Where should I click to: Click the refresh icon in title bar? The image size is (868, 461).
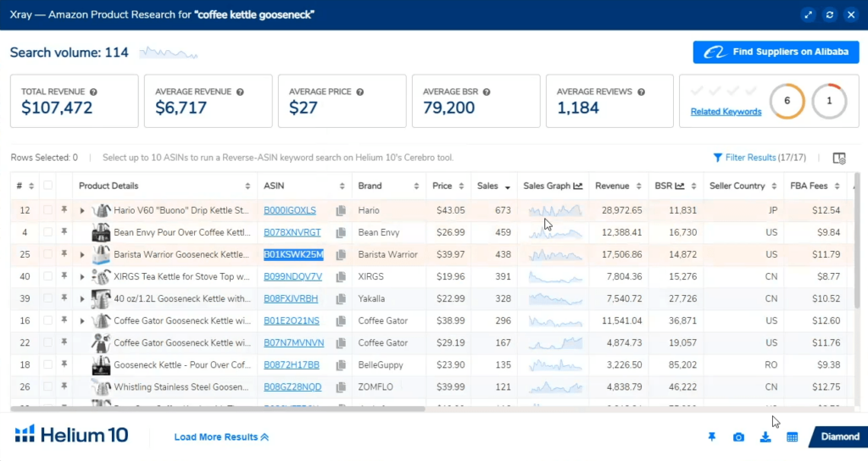coord(829,15)
